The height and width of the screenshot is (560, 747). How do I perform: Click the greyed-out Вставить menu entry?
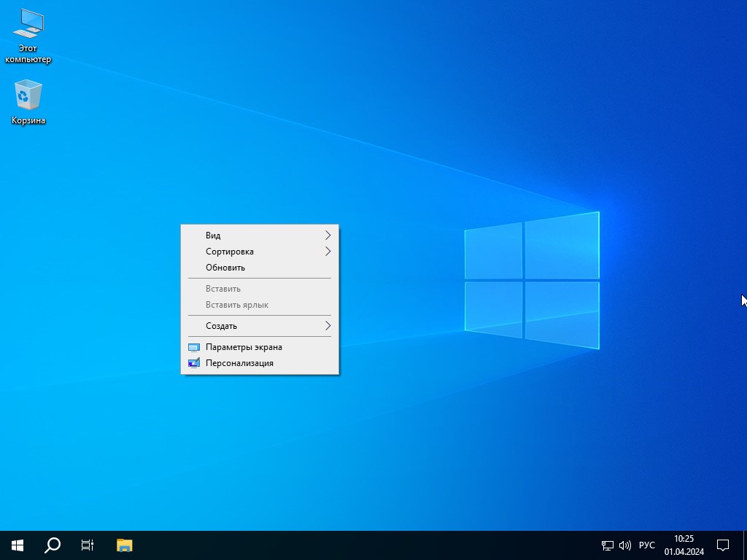[223, 289]
